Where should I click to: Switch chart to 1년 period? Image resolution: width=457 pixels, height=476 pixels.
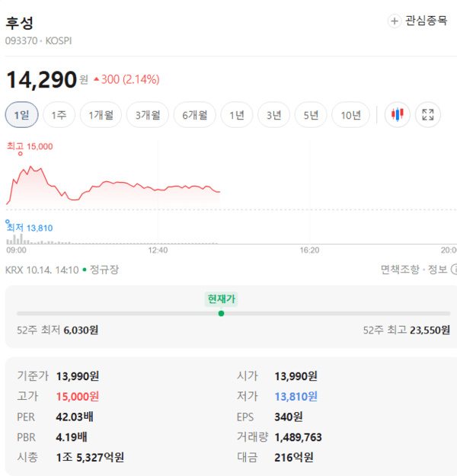tap(237, 115)
